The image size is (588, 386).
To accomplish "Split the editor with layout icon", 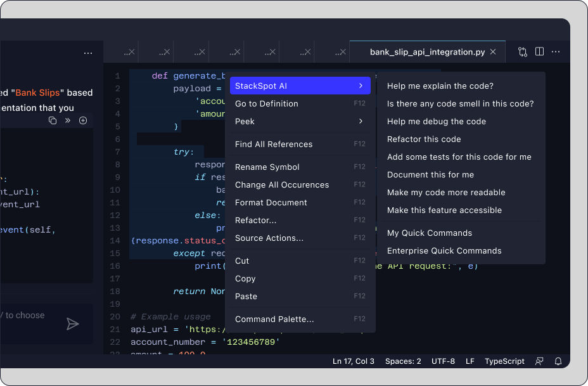I will click(x=539, y=52).
